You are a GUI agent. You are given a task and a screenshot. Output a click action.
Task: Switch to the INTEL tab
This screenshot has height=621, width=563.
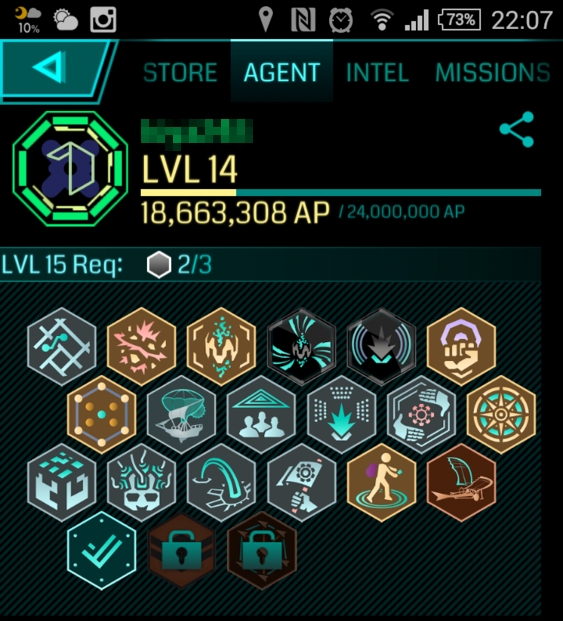tap(377, 72)
